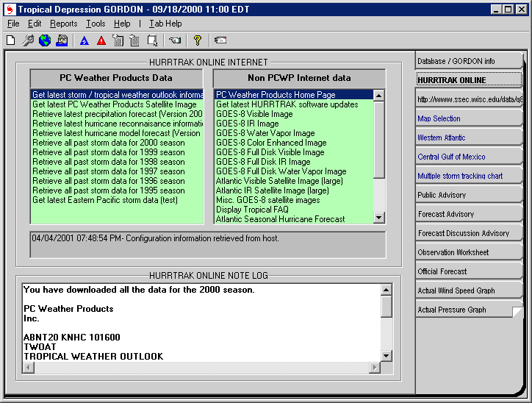Screen dimensions: 532x403
Task: Select Get latest HURRTRAK software updates
Action: [x=294, y=104]
